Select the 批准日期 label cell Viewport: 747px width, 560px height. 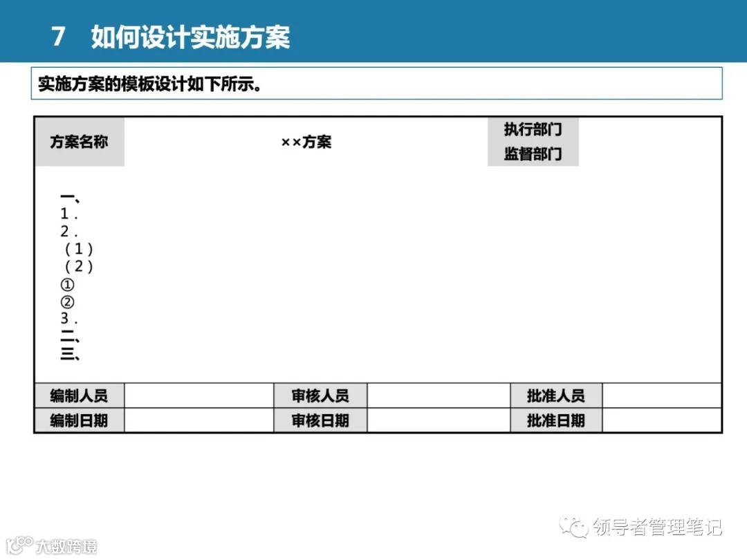click(x=557, y=419)
